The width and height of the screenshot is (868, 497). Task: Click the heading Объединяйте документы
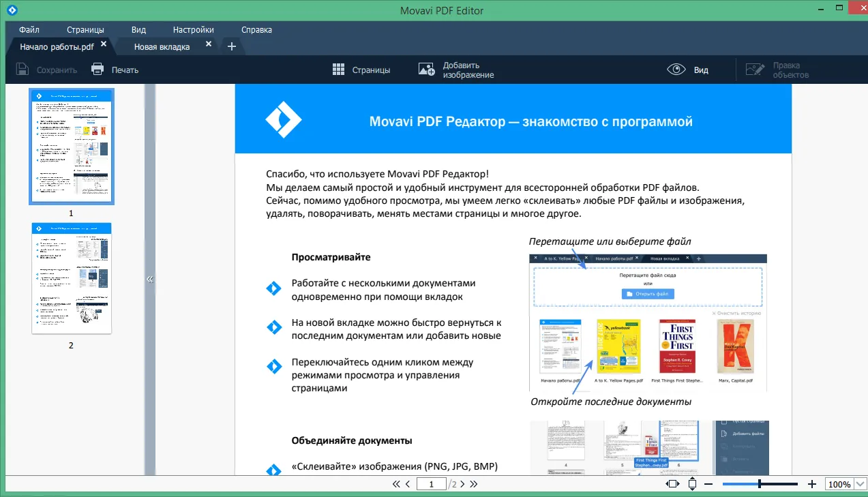point(352,440)
